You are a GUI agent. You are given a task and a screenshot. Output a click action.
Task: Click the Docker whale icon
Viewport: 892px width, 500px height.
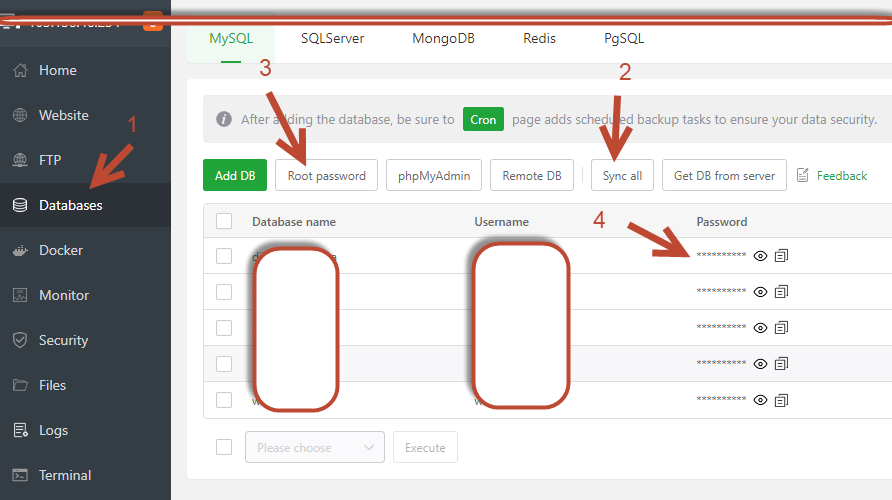click(20, 250)
